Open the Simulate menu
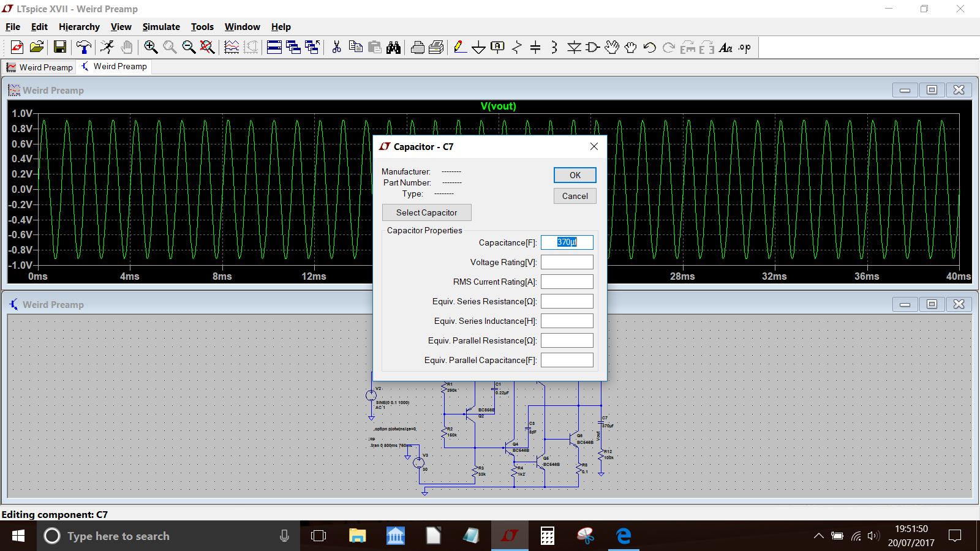 pos(161,27)
